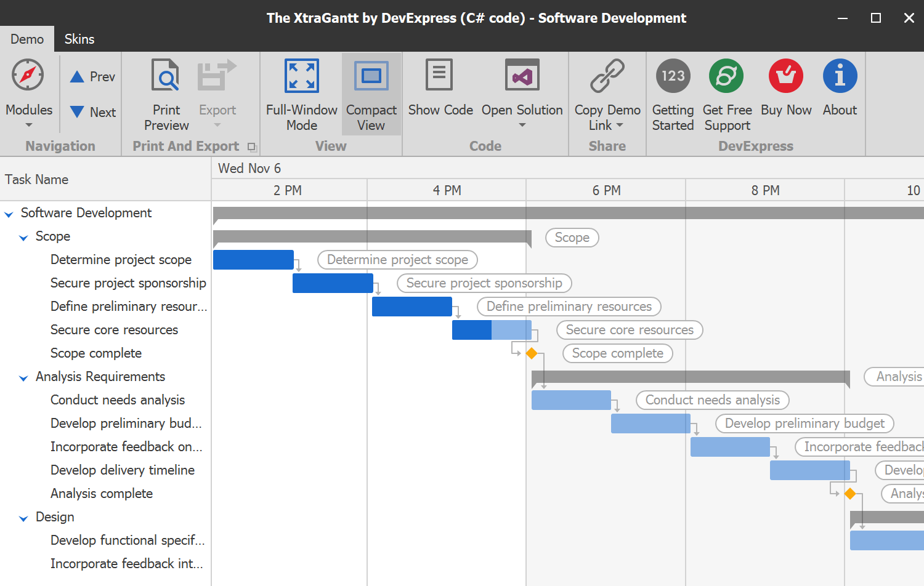
Task: Switch to the Skins tab
Action: (79, 38)
